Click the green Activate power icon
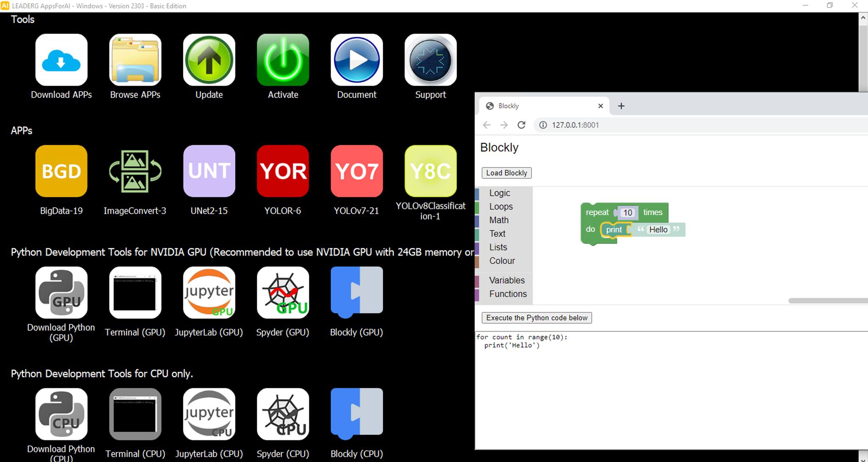 tap(283, 60)
